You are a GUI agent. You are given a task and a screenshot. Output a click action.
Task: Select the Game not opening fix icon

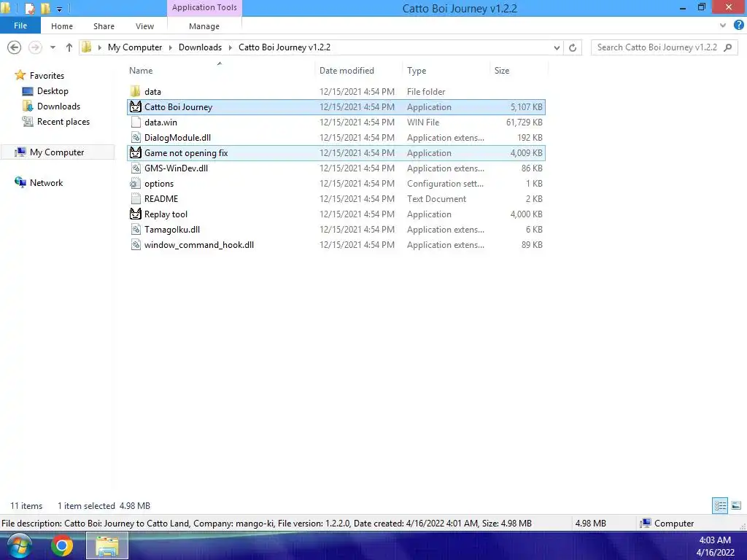(x=135, y=153)
